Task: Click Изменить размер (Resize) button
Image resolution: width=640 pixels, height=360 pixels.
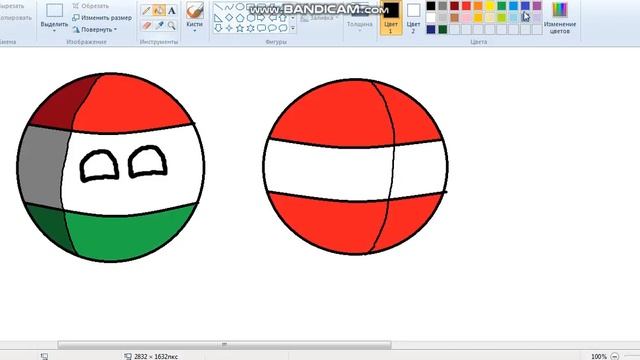Action: (x=102, y=18)
